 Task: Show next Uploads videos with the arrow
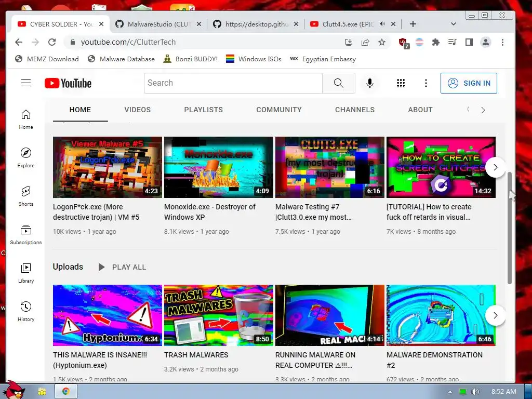coord(495,315)
